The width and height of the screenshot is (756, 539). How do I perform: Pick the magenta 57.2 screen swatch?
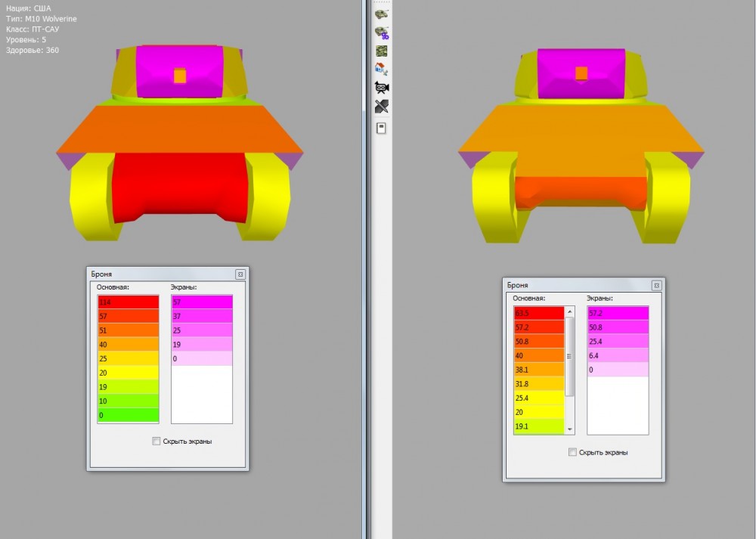[x=618, y=313]
